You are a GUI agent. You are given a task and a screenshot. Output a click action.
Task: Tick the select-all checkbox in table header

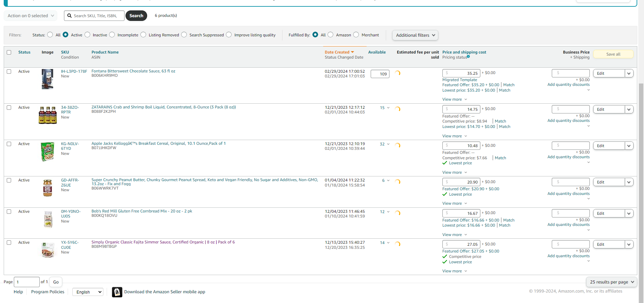click(9, 52)
